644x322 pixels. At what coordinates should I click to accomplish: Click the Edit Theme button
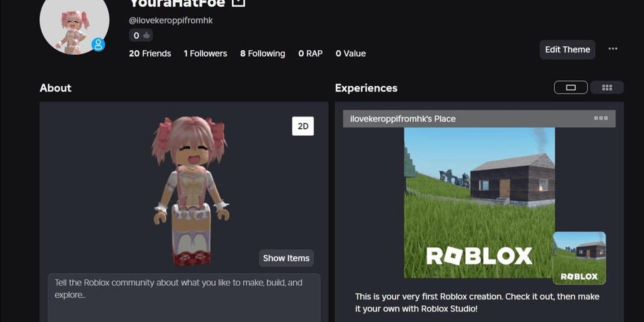(567, 50)
